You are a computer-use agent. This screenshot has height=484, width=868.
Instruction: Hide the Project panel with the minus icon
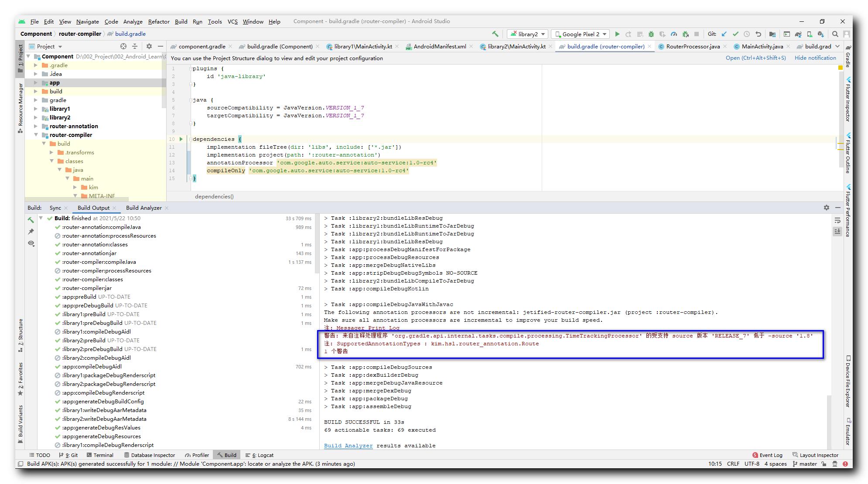click(x=161, y=46)
